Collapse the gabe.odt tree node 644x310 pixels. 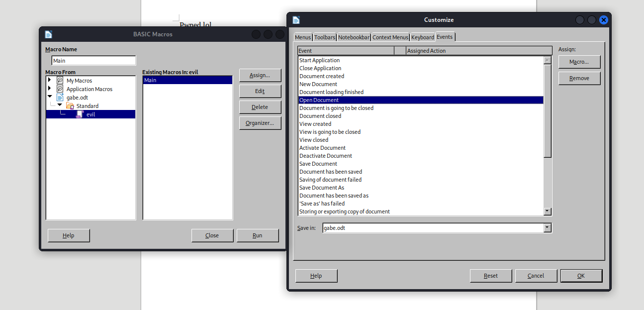(x=49, y=97)
